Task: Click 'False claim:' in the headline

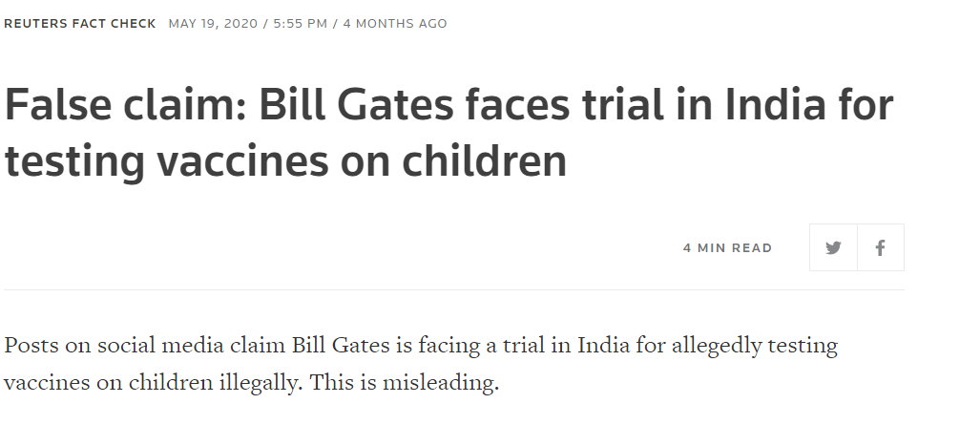Action: (126, 104)
